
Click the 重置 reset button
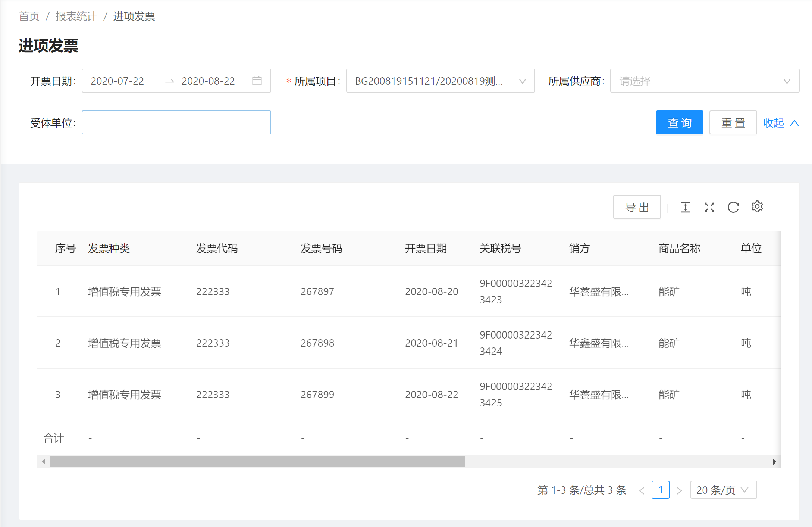[x=733, y=122]
